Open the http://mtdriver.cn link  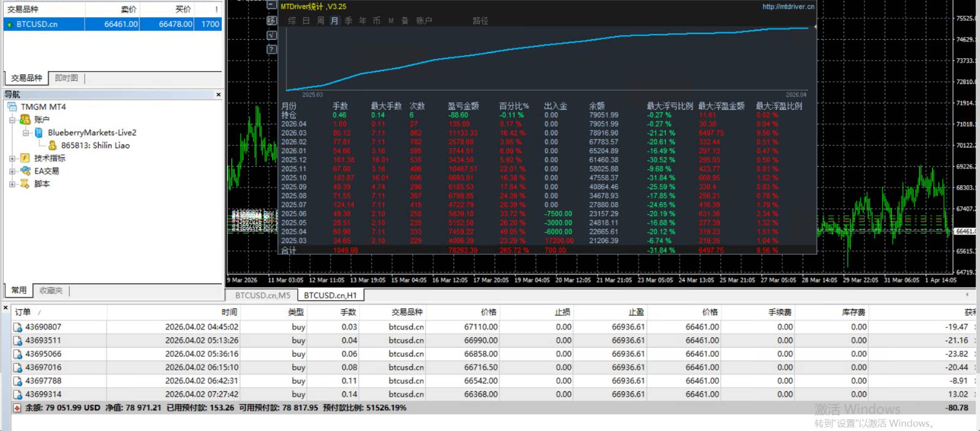(x=788, y=7)
